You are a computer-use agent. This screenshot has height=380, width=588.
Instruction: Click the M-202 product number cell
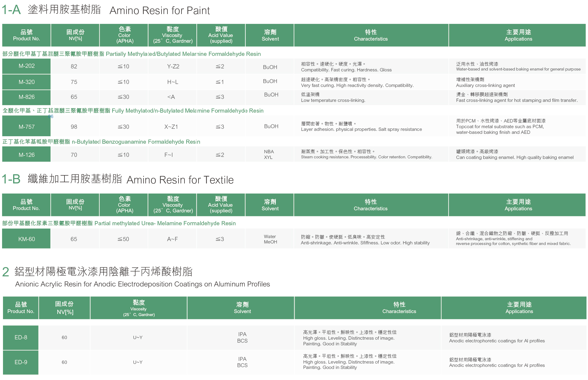[27, 66]
